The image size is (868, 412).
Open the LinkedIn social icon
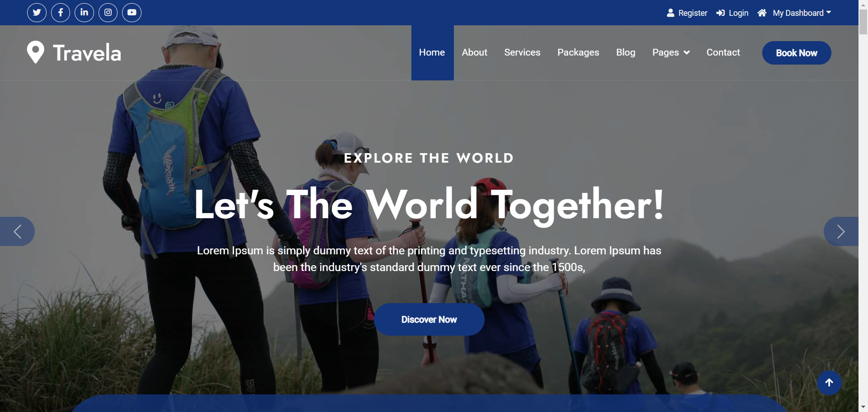[84, 13]
